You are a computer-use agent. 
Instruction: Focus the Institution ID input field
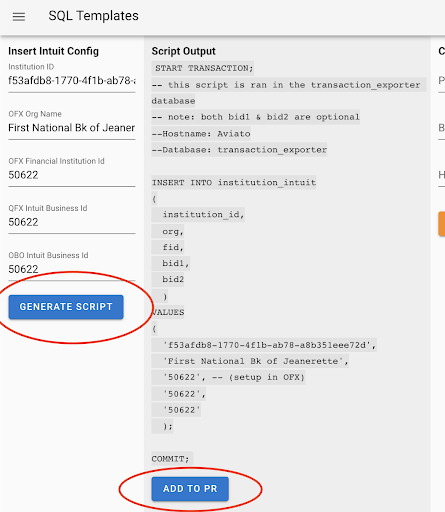72,81
